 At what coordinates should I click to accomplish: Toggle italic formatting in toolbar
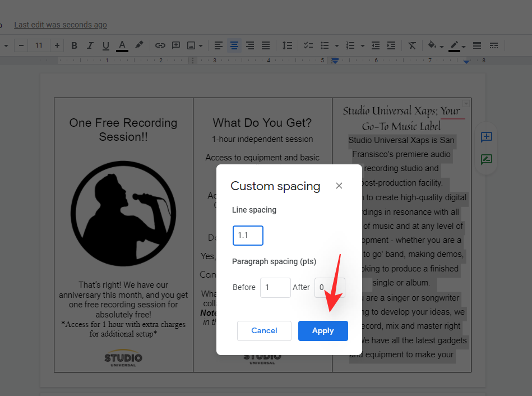(90, 45)
